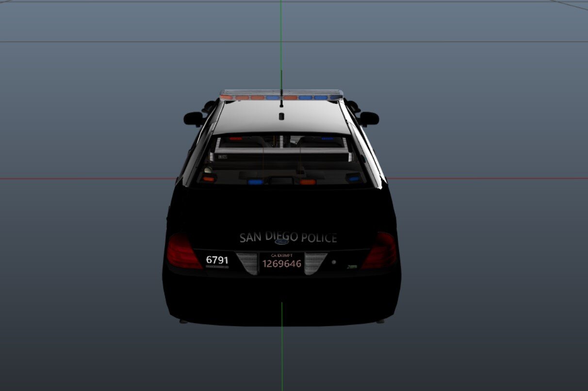Viewport: 588px width, 391px height.
Task: Select the right side mirror
Action: point(369,118)
